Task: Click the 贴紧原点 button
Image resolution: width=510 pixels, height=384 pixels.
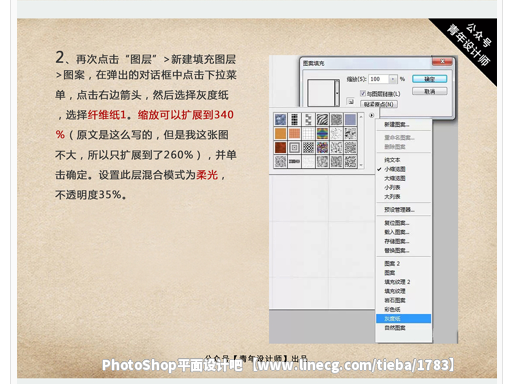Action: [x=379, y=104]
